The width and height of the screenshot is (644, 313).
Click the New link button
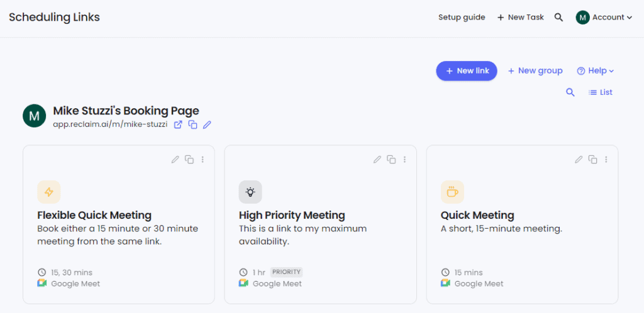pyautogui.click(x=467, y=70)
